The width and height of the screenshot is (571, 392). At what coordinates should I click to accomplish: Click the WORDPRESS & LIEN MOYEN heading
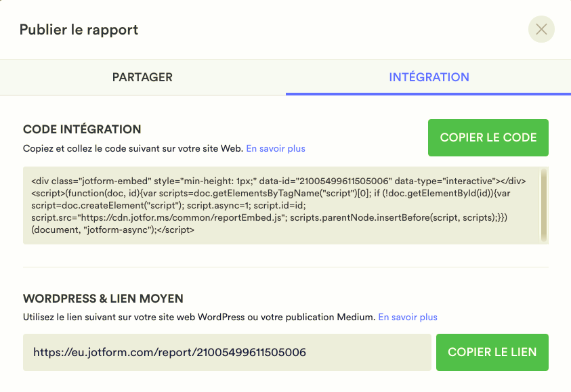point(103,299)
